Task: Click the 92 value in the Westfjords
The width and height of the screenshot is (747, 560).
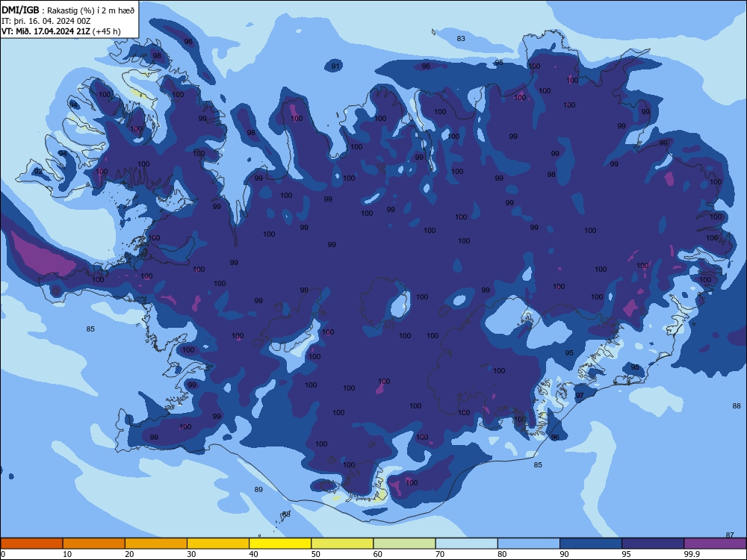Action: point(38,172)
